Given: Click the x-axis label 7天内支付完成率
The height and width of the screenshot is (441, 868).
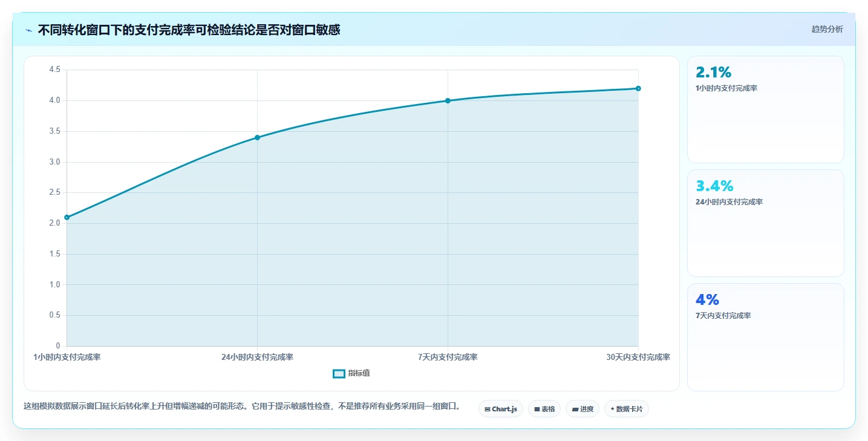Looking at the screenshot, I should click(448, 357).
